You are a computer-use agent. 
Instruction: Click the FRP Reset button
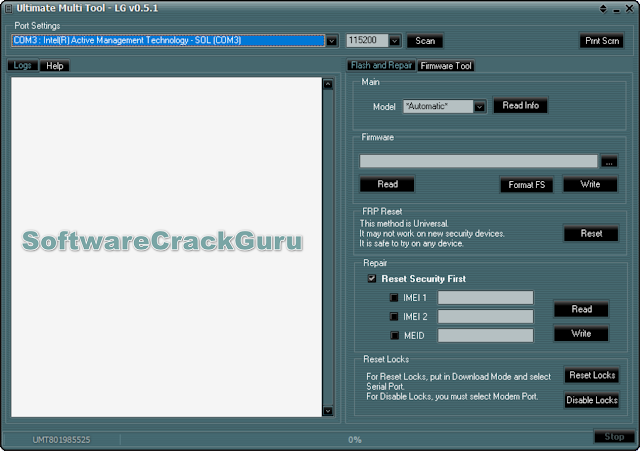tap(591, 233)
